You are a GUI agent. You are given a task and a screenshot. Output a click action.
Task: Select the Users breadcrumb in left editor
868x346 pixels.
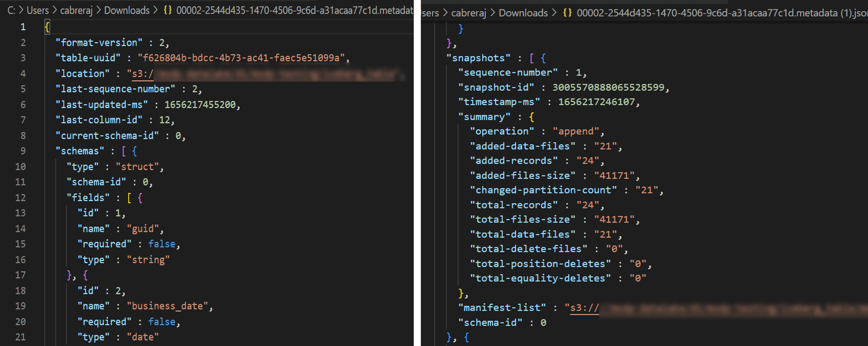pos(38,11)
